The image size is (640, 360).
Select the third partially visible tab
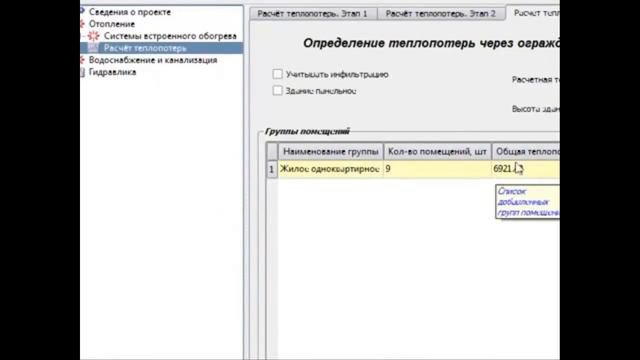click(533, 13)
